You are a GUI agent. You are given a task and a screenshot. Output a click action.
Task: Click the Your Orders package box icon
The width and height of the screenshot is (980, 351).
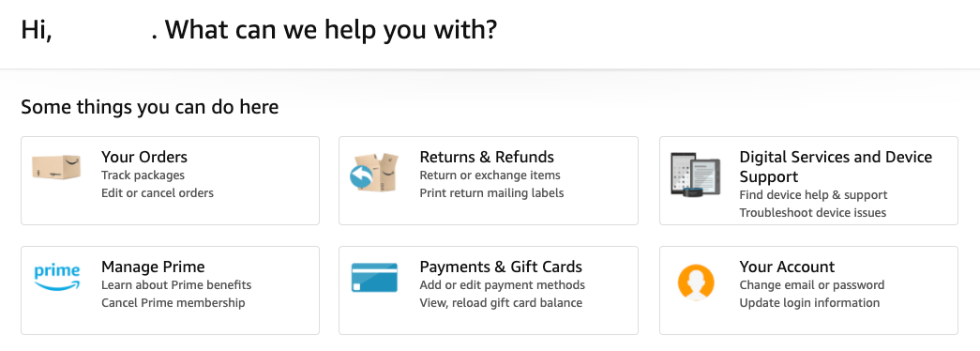click(x=56, y=167)
